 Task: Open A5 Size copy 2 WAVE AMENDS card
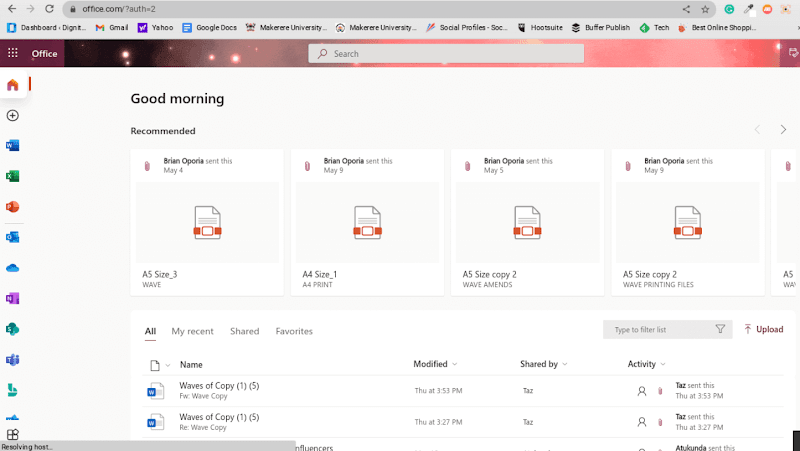coord(527,222)
